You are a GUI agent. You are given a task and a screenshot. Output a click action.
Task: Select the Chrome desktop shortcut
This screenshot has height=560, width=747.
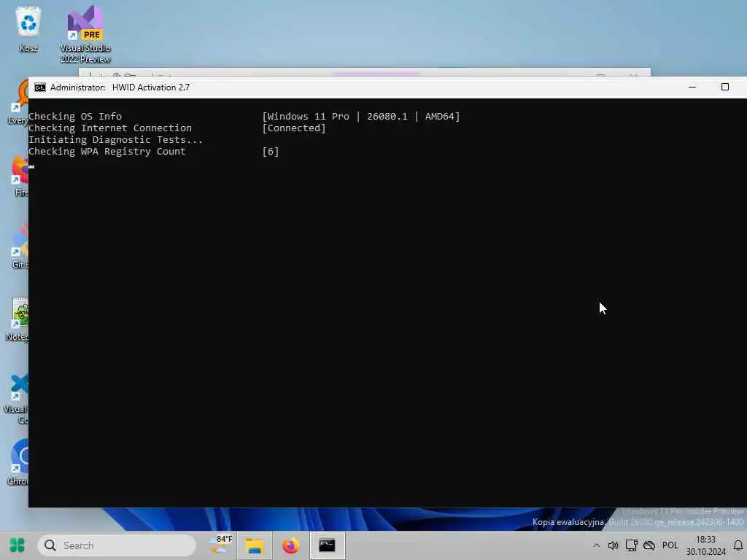pos(18,463)
